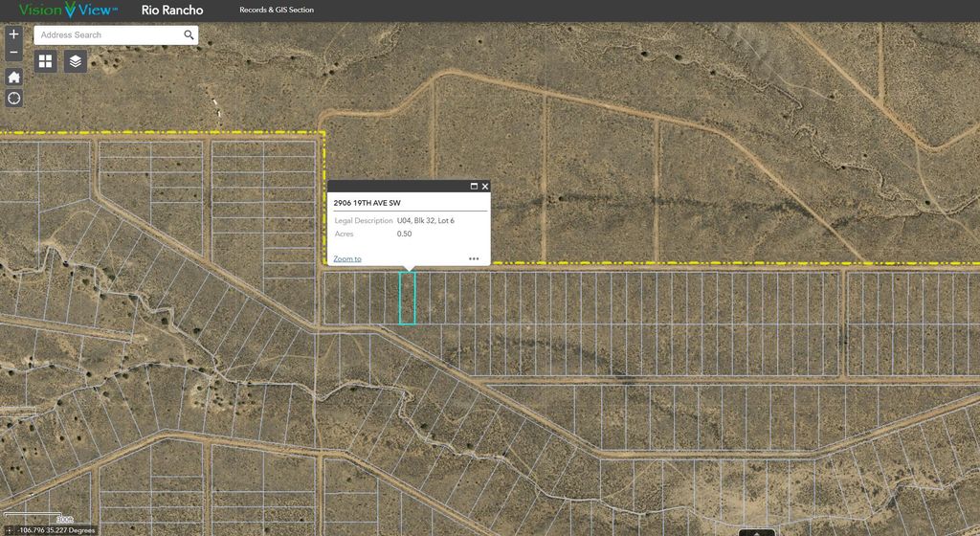Close the 2906 19TH AVE SW popup
980x536 pixels.
(485, 186)
